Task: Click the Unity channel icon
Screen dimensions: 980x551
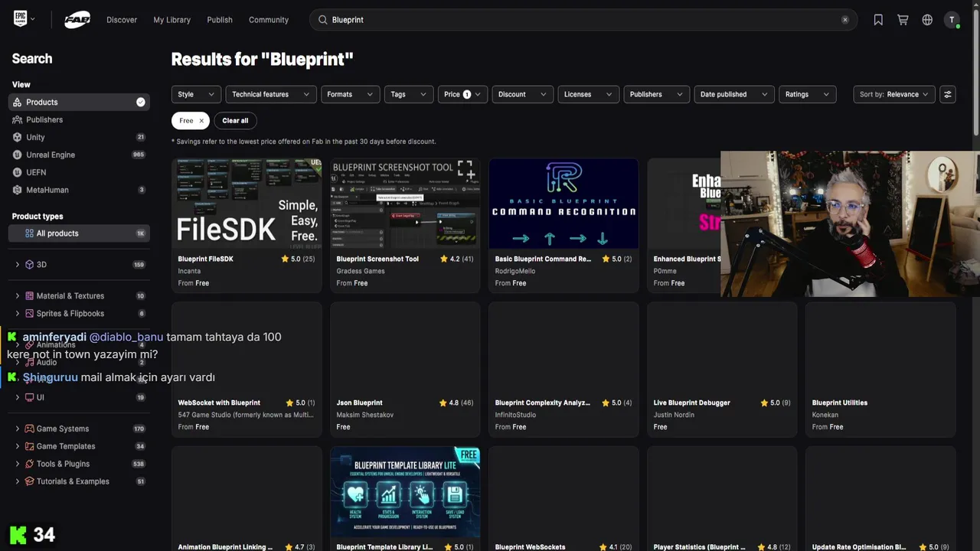Action: pos(18,137)
